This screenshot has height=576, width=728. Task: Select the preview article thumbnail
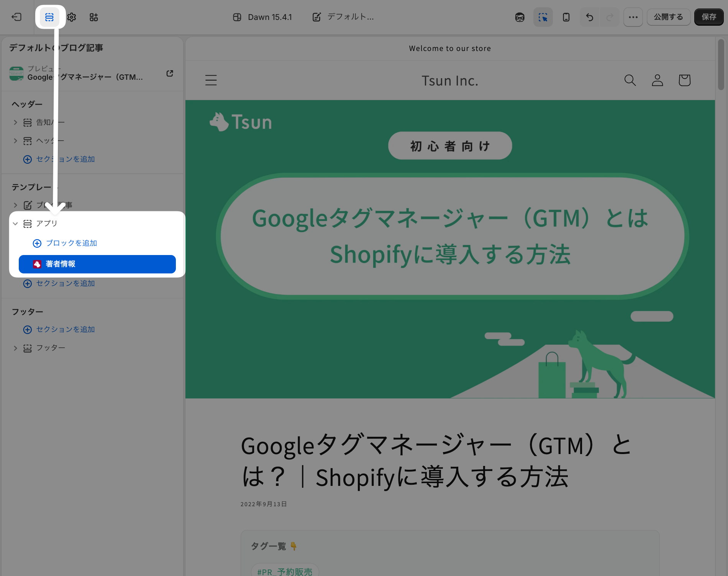16,73
